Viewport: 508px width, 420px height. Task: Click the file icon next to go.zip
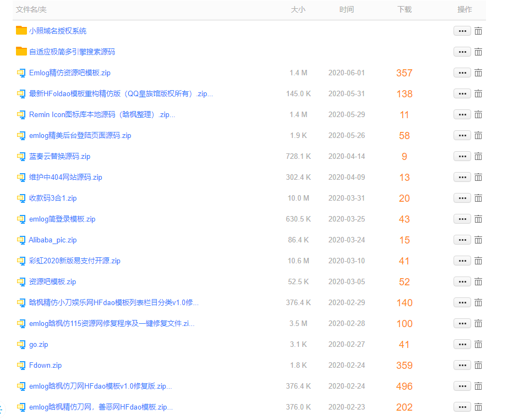20,345
